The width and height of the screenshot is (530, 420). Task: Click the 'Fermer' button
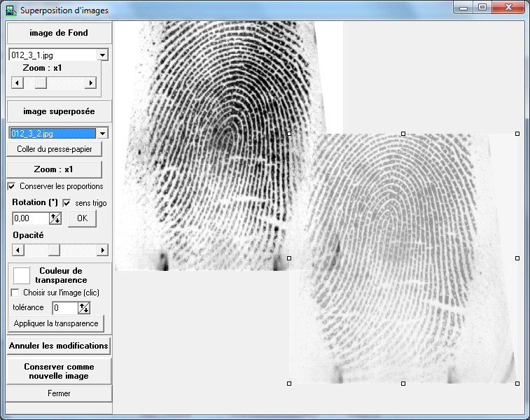(x=59, y=393)
